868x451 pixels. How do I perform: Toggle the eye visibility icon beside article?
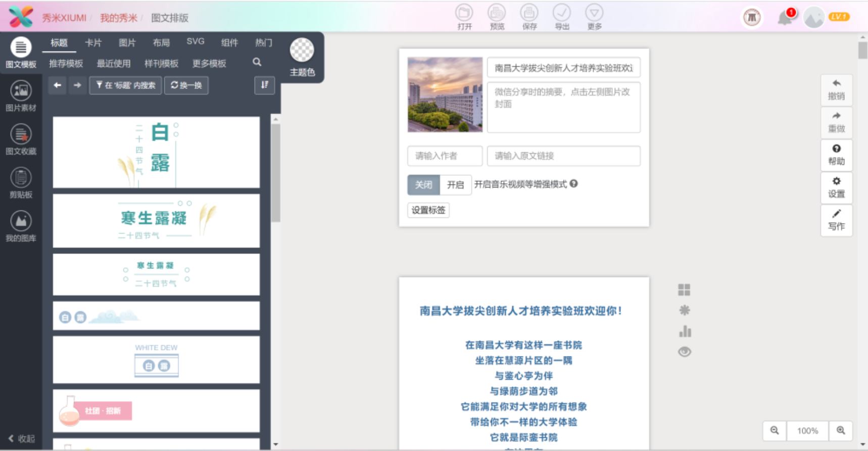click(x=685, y=352)
